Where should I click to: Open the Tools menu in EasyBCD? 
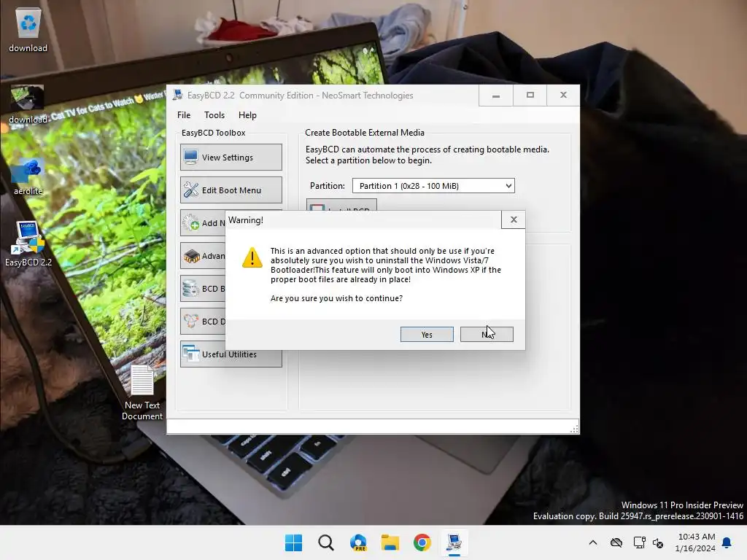214,114
